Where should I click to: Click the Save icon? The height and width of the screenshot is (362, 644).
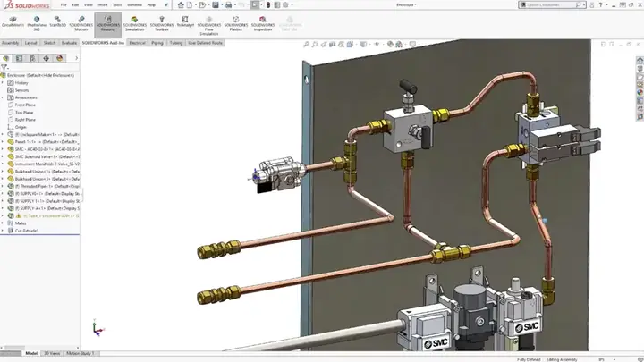[216, 5]
